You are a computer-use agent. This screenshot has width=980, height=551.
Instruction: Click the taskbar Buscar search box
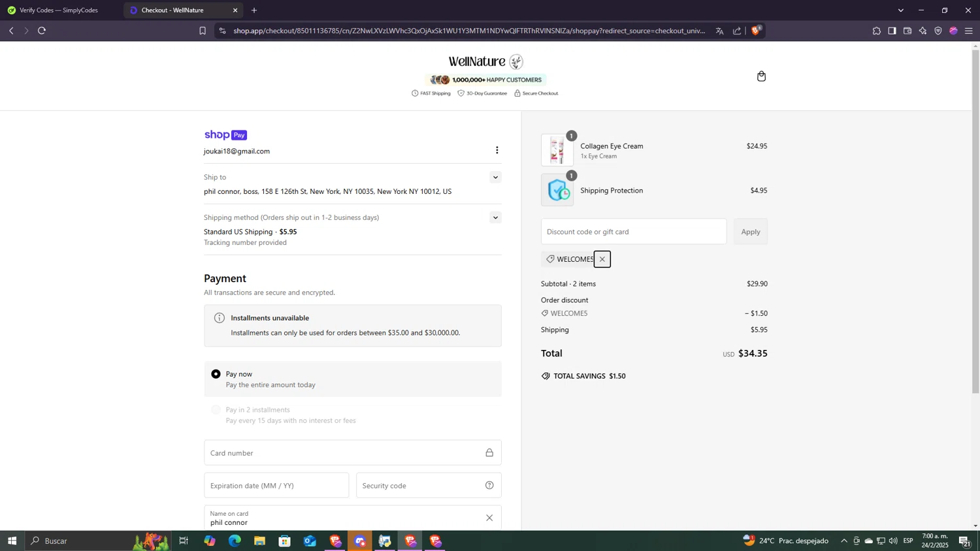[x=98, y=541]
